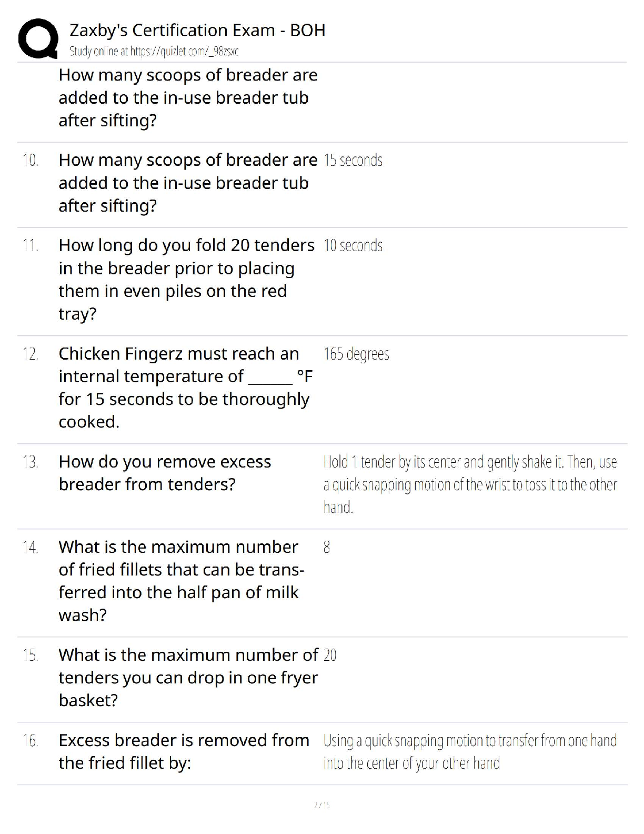Select the Chicken Fingerz internal temperature question
The width and height of the screenshot is (644, 834).
point(186,388)
